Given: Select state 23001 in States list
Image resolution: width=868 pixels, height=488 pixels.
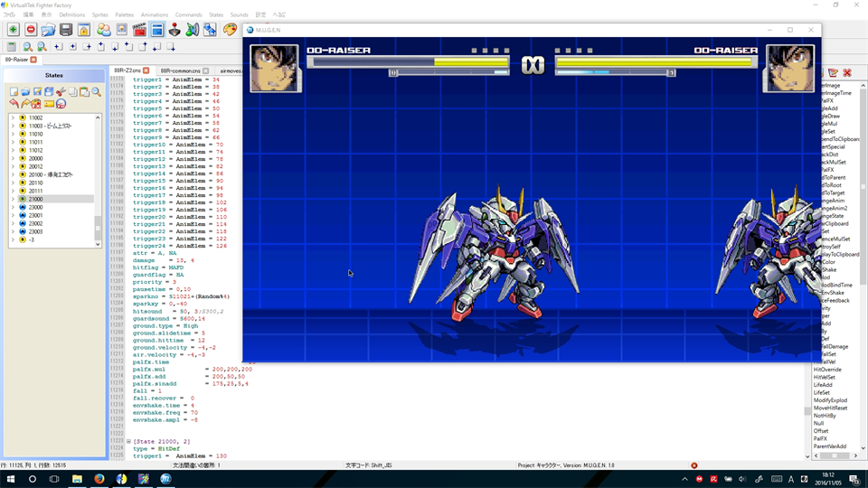Looking at the screenshot, I should coord(35,215).
